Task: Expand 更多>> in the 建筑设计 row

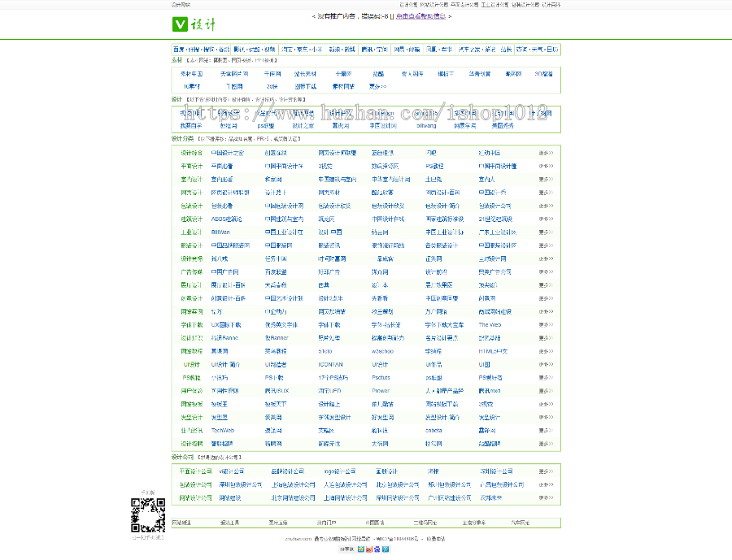Action: click(x=546, y=219)
